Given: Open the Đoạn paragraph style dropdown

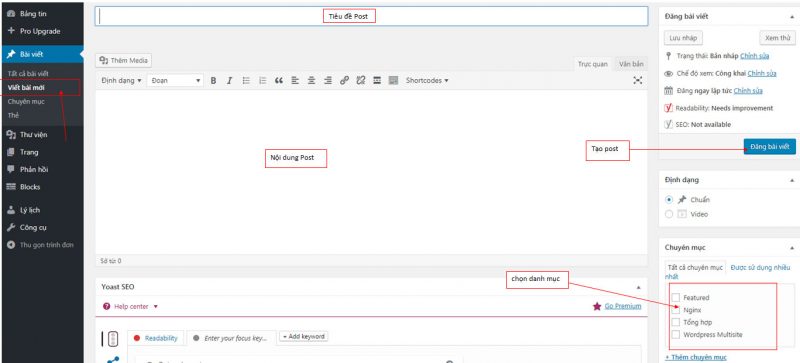Looking at the screenshot, I should (x=175, y=80).
